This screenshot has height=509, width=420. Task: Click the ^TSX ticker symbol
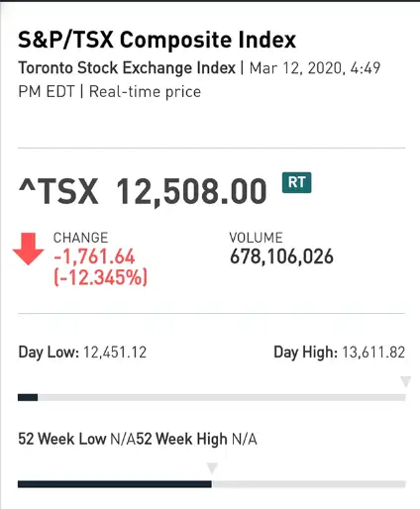click(x=58, y=191)
